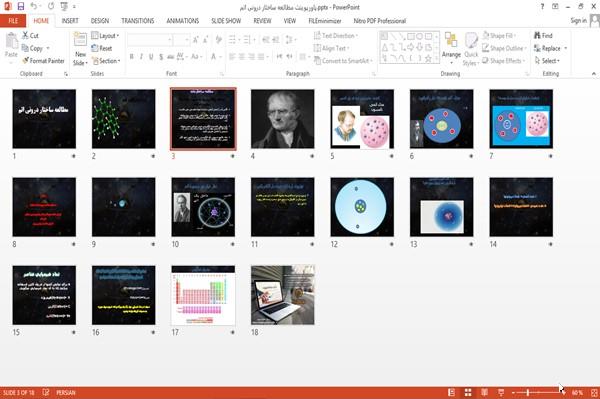Switch to Normal view in status bar
Viewport: 600px width, 399px height.
(452, 392)
